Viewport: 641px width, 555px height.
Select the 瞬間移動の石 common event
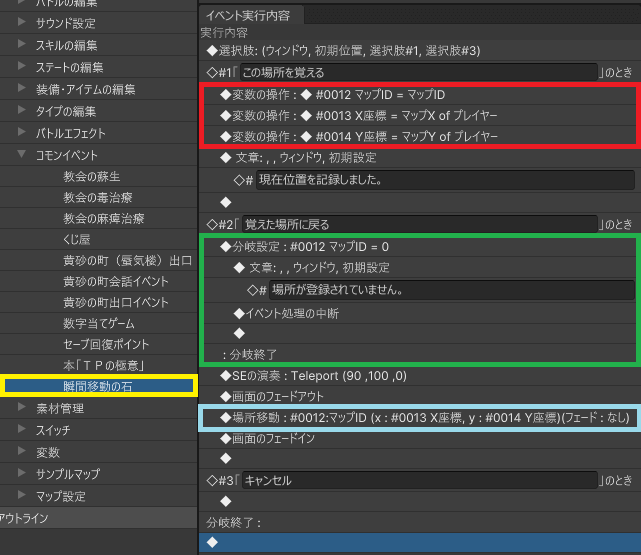point(97,385)
